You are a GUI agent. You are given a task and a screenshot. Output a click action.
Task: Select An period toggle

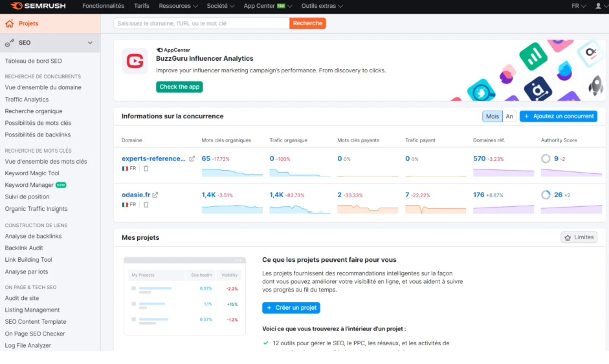509,116
